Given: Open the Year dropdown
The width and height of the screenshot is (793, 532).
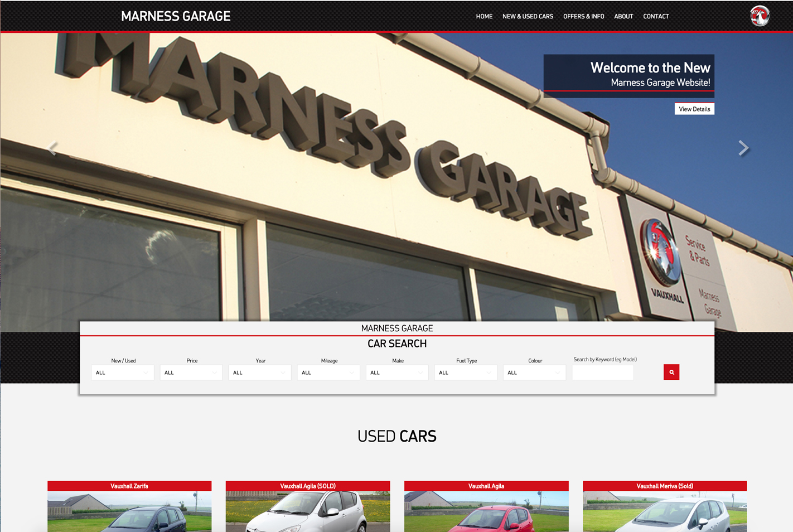Looking at the screenshot, I should pyautogui.click(x=259, y=372).
